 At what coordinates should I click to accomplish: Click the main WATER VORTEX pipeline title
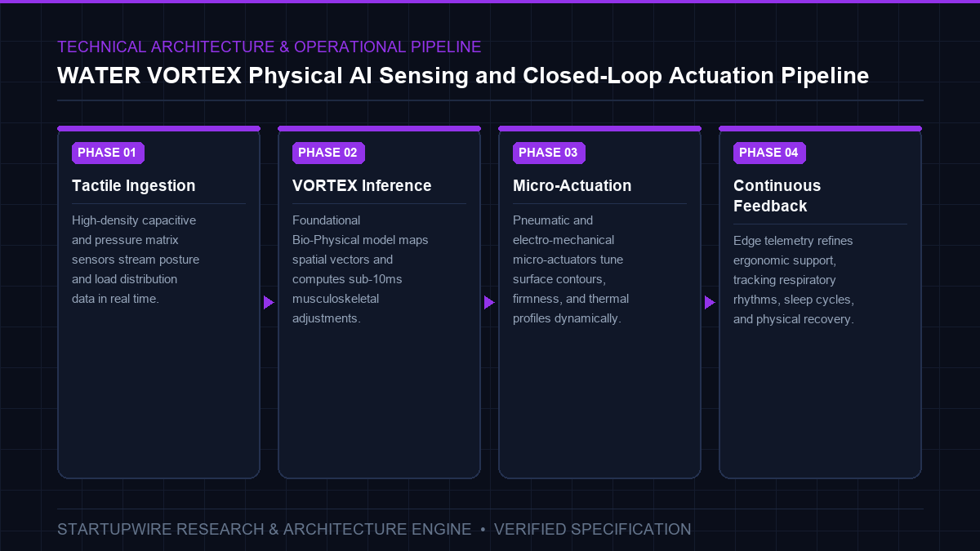[463, 76]
